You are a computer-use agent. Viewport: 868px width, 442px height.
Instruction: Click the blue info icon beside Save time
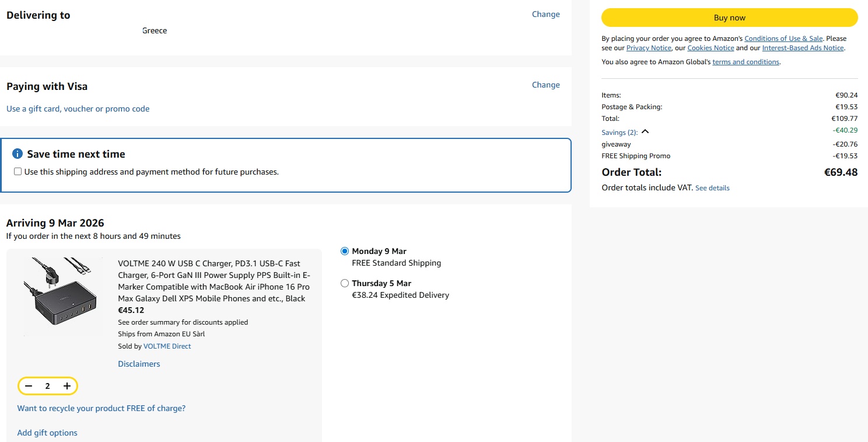(x=17, y=154)
